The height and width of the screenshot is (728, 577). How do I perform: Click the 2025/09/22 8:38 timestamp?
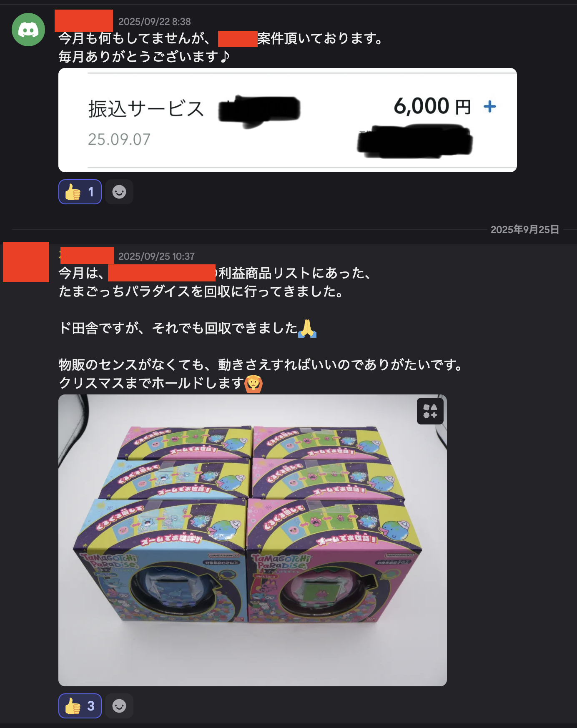click(x=155, y=22)
